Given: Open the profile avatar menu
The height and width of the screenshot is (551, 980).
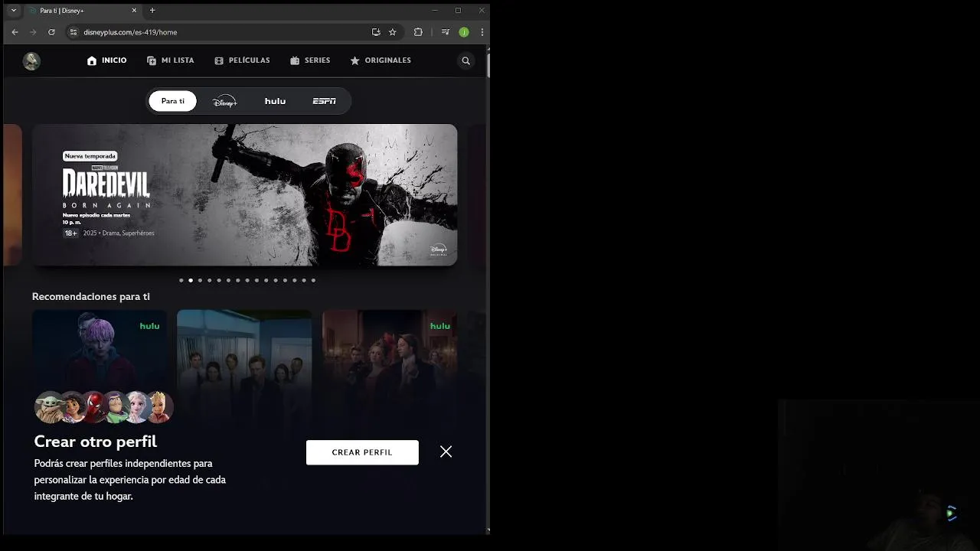Looking at the screenshot, I should tap(31, 61).
